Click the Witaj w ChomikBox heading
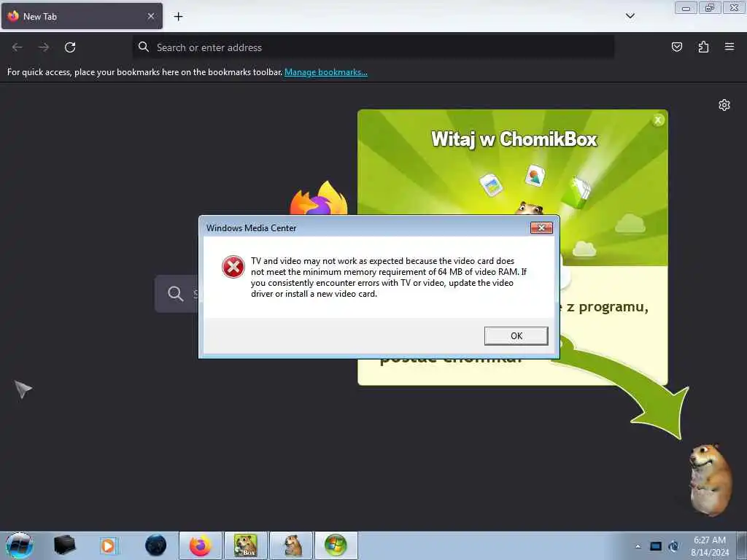 tap(514, 139)
